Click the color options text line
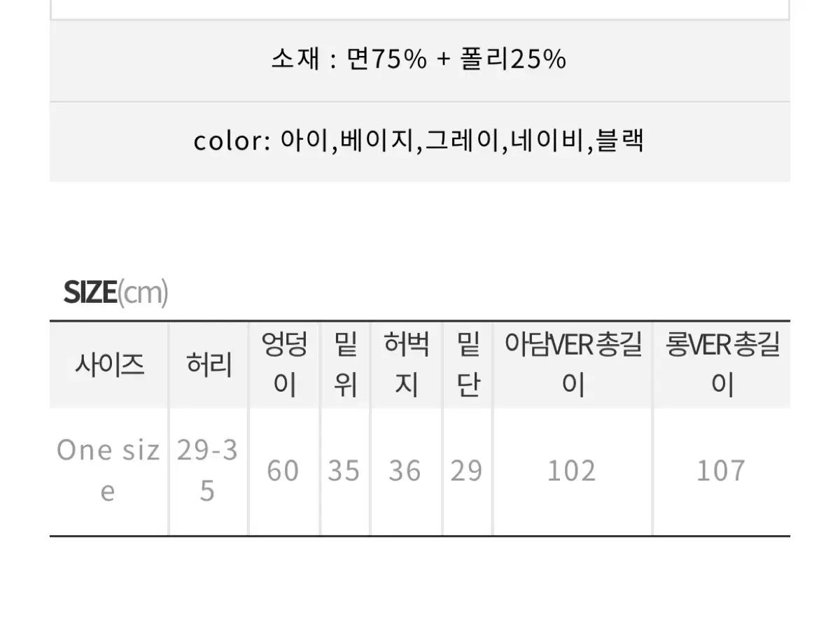This screenshot has width=840, height=617. pos(419,141)
